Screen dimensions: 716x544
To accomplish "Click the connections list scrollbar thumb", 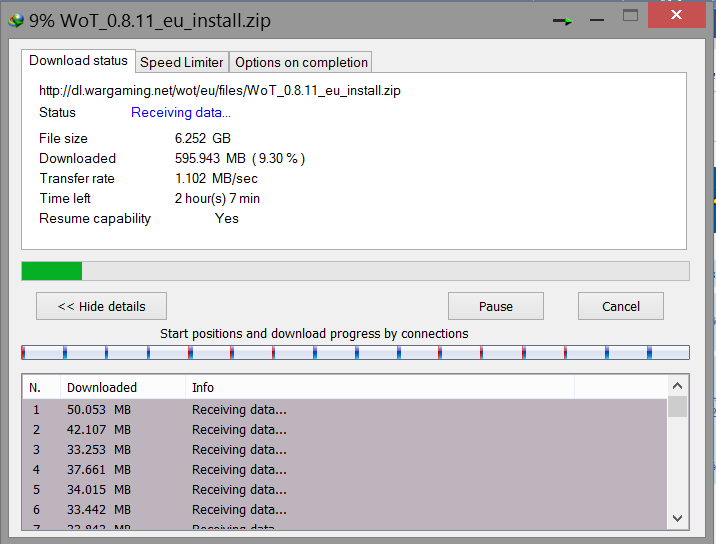I will [677, 406].
